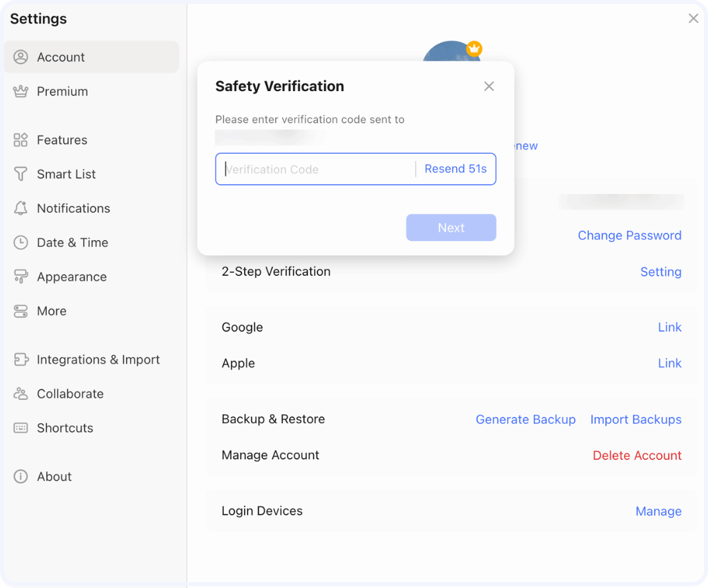
Task: Click the Change Password link
Action: pos(629,236)
